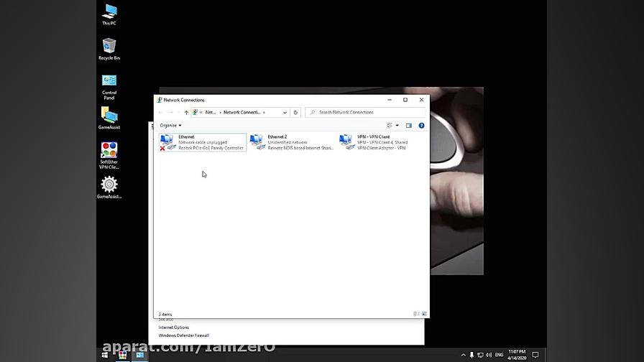Select the VPN - VPN Client adapter
644x362 pixels.
point(374,142)
